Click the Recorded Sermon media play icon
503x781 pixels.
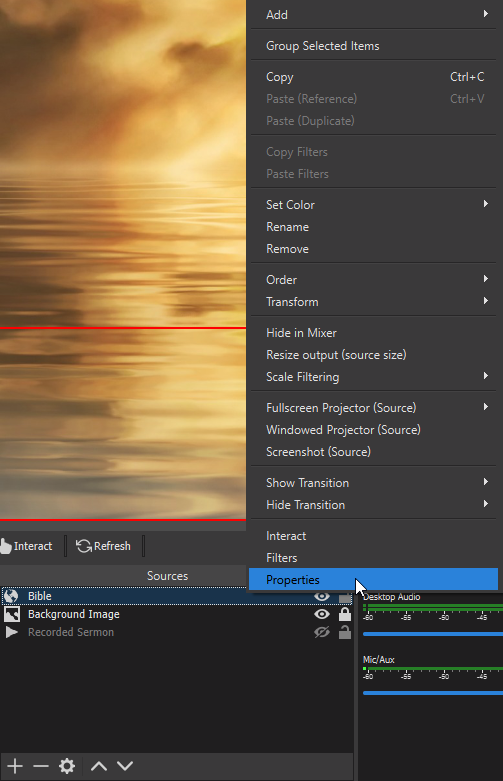click(x=11, y=632)
